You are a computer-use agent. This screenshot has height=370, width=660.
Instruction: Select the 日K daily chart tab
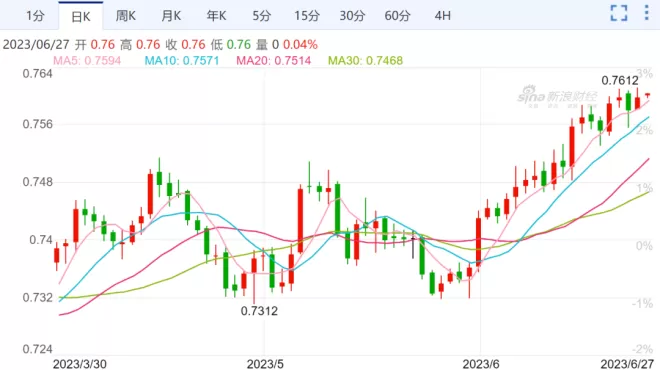[81, 16]
